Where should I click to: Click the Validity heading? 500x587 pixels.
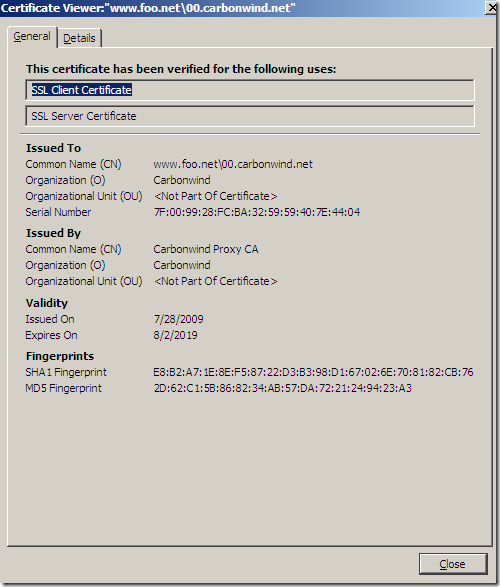coord(47,303)
